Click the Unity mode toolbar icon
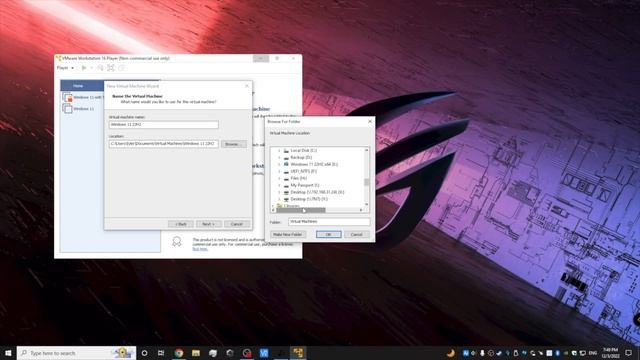The width and height of the screenshot is (640, 360). (x=121, y=68)
